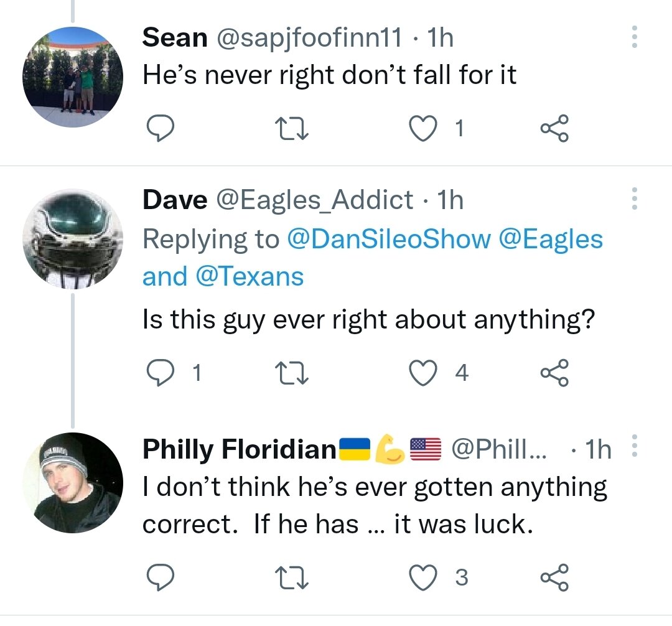The height and width of the screenshot is (626, 672).
Task: Reply to Sean's tweet
Action: [x=159, y=129]
